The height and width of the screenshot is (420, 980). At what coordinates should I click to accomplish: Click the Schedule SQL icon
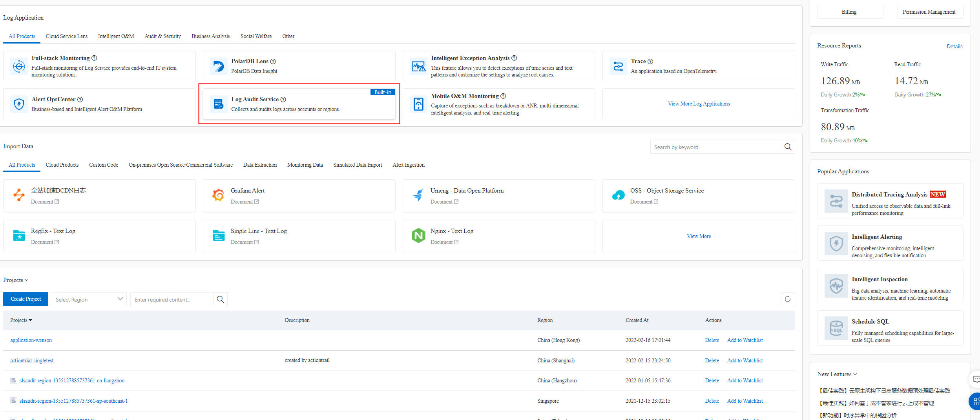pyautogui.click(x=836, y=328)
